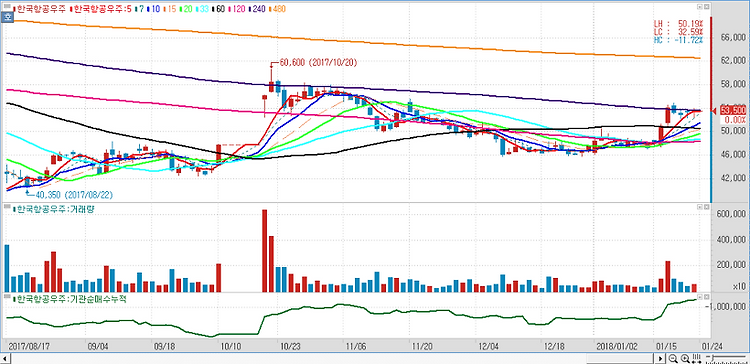Open the volume pane dropdown arrow
Viewport: 750px width, 364px height.
click(700, 207)
